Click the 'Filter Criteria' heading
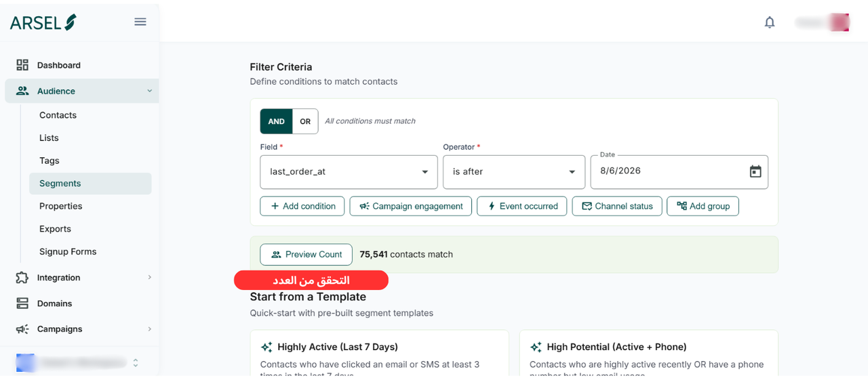The image size is (868, 380). (281, 67)
